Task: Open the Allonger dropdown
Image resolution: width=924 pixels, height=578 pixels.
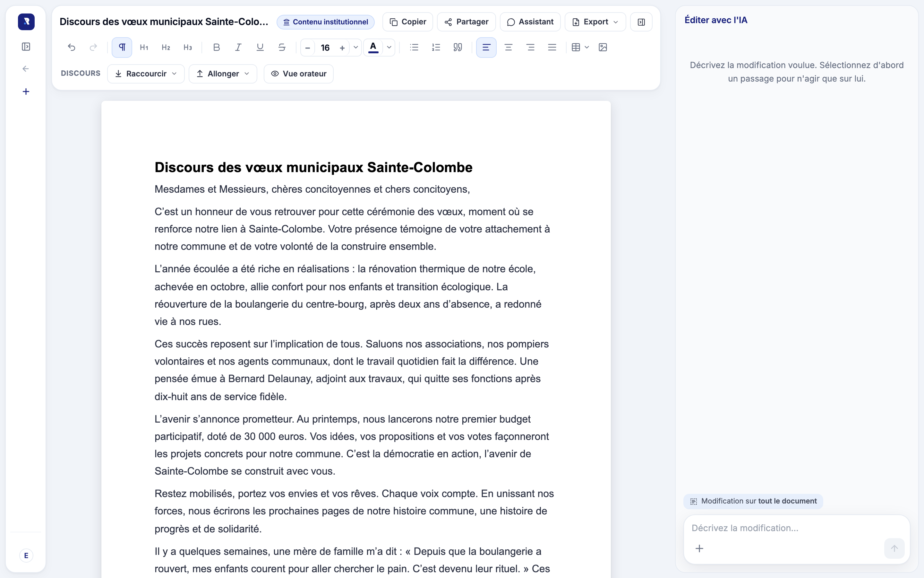Action: 223,74
